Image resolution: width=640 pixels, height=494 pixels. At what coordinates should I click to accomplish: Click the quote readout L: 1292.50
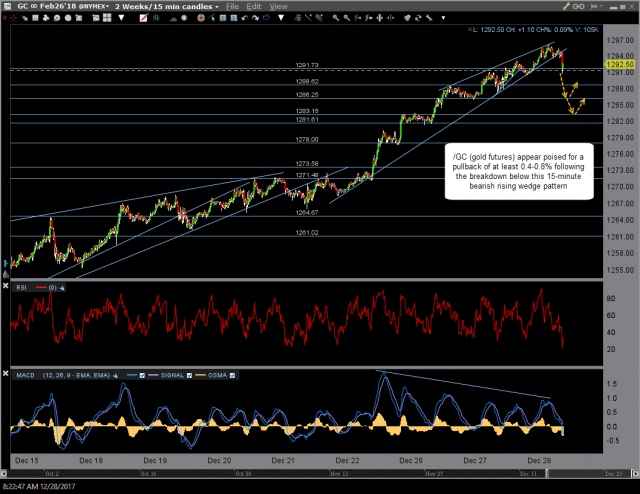click(x=488, y=30)
